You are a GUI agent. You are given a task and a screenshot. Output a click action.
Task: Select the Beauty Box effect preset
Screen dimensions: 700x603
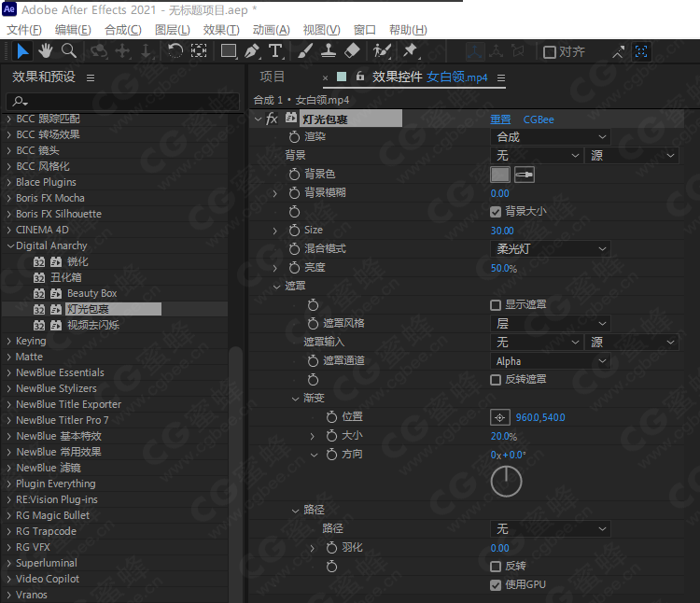coord(92,294)
